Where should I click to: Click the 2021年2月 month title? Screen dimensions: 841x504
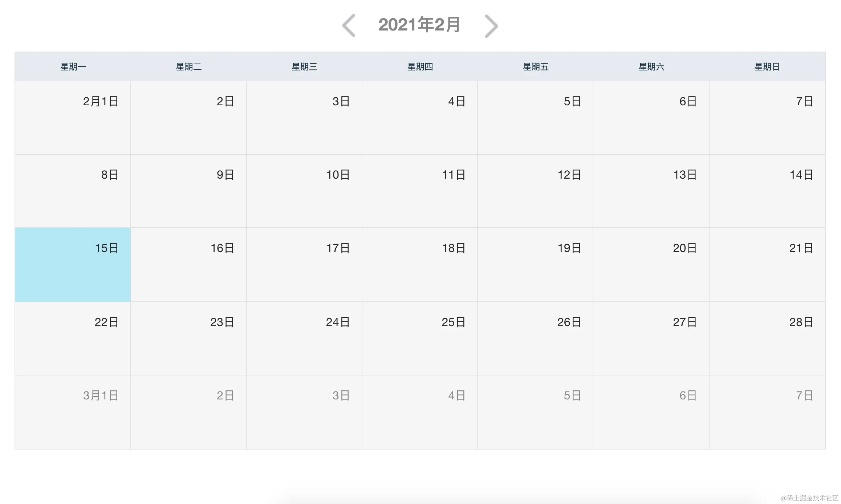[x=419, y=25]
